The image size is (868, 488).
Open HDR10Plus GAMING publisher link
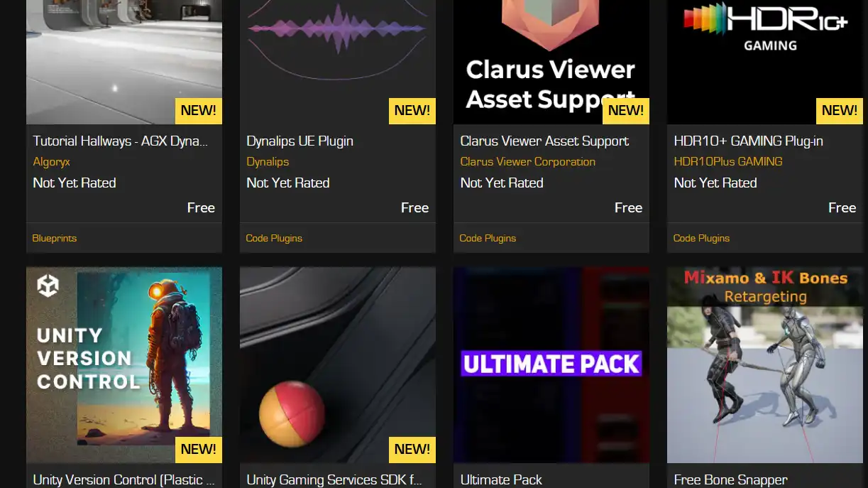point(728,162)
